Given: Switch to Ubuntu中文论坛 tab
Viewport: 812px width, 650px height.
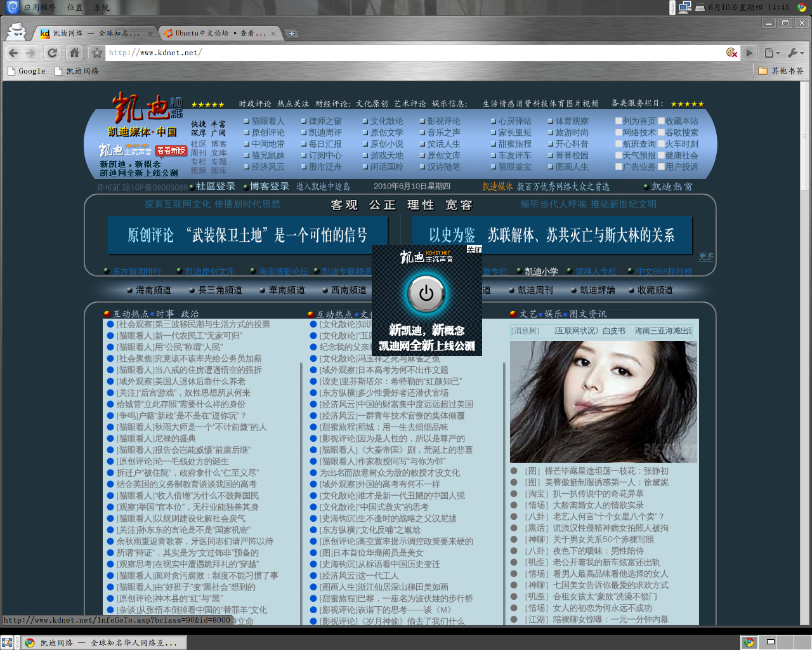Looking at the screenshot, I should point(219,33).
